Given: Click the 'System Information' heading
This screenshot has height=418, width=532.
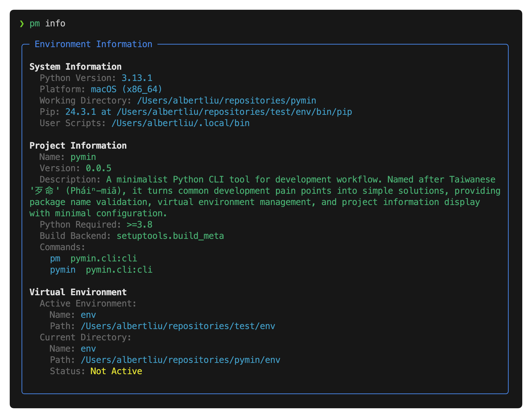Looking at the screenshot, I should [x=76, y=67].
